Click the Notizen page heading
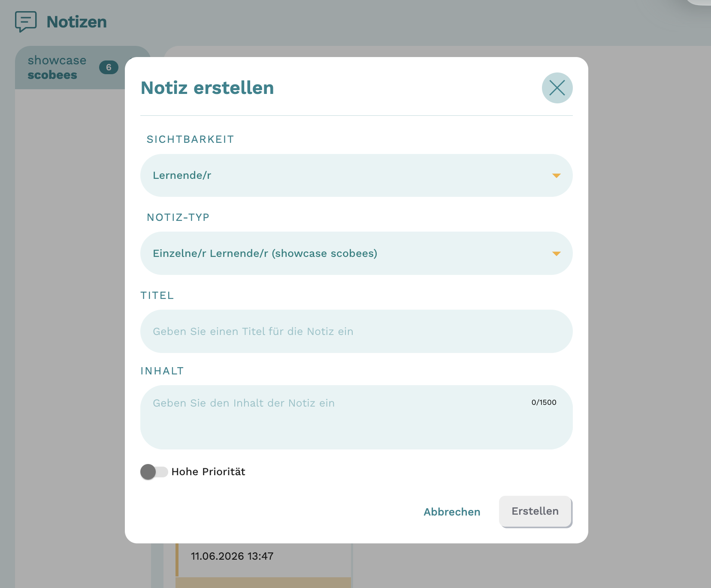The width and height of the screenshot is (711, 588). pyautogui.click(x=76, y=22)
